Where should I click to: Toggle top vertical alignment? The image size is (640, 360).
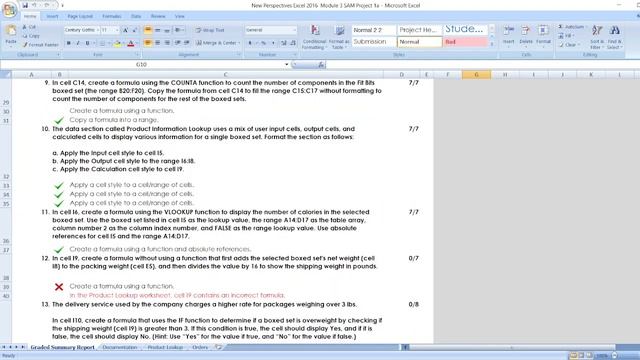[148, 30]
